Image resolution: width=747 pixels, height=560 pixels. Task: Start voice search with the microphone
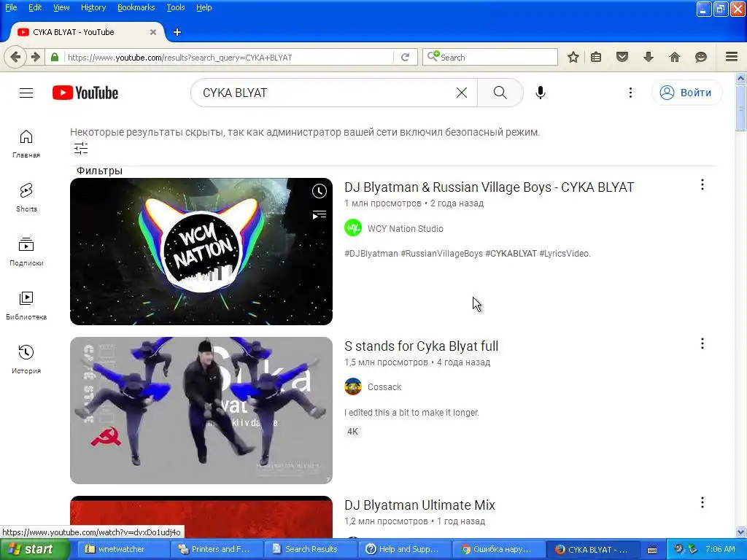click(541, 93)
